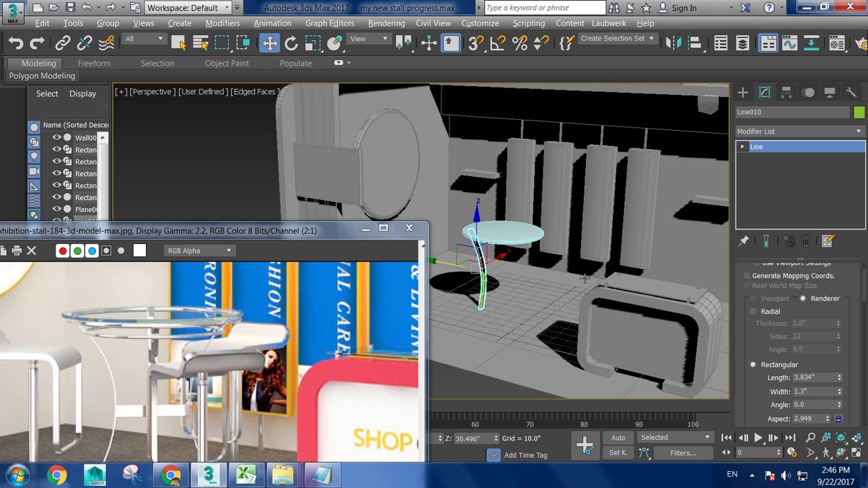This screenshot has height=488, width=868.
Task: Open the Rendering menu
Action: [x=386, y=23]
